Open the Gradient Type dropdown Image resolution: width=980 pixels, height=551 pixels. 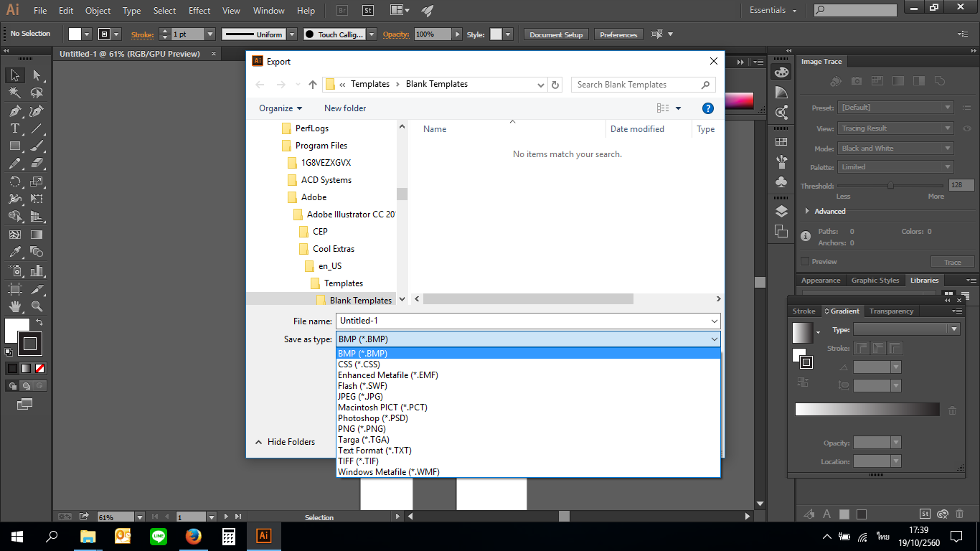906,329
